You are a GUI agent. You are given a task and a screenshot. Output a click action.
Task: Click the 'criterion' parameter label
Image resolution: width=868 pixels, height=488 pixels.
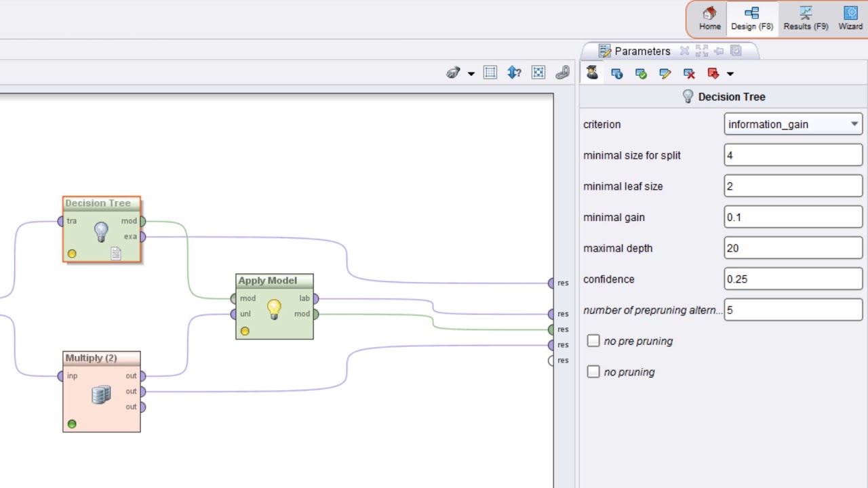pos(601,125)
